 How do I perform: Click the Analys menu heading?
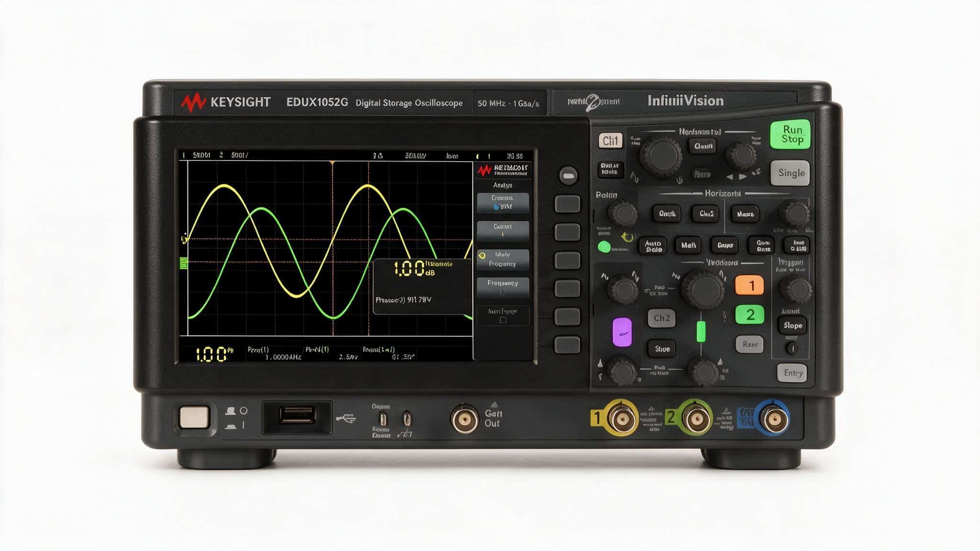(502, 185)
